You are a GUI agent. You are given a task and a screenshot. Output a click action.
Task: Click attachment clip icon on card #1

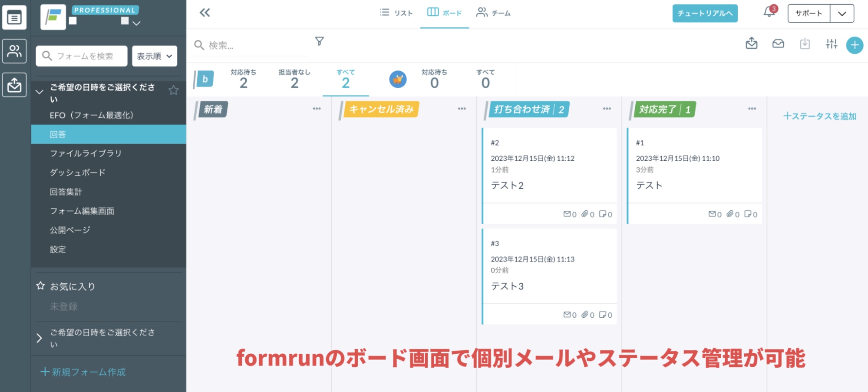click(x=730, y=214)
